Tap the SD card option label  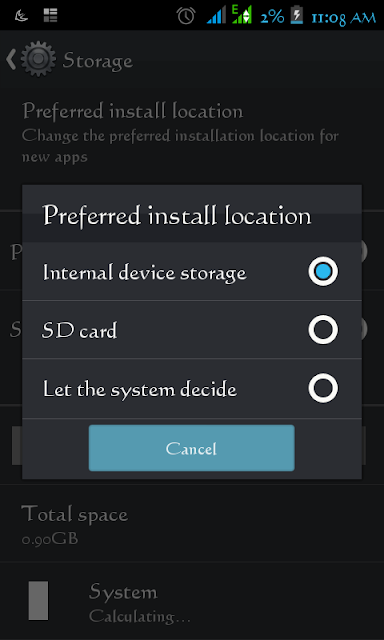[x=80, y=330]
